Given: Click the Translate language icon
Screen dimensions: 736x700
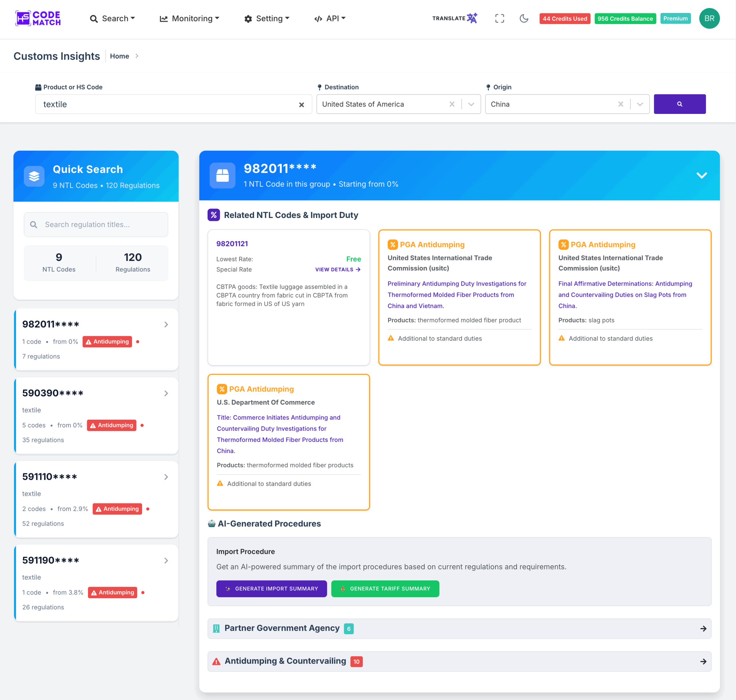Looking at the screenshot, I should click(472, 18).
